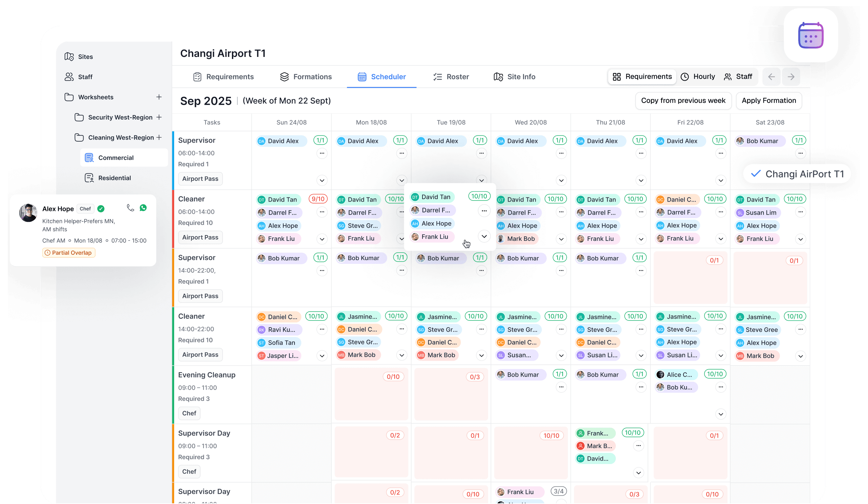The image size is (868, 504).
Task: Message Alex Hope via the WhatsApp icon
Action: [x=143, y=208]
